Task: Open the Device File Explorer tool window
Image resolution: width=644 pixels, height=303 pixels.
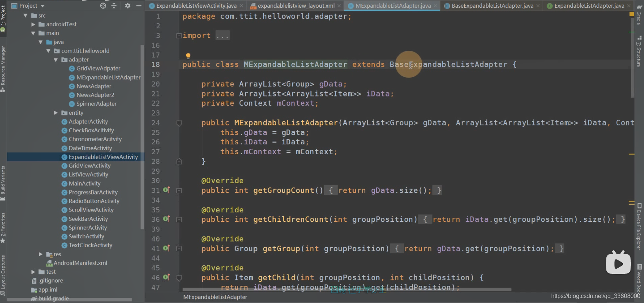Action: (x=639, y=227)
